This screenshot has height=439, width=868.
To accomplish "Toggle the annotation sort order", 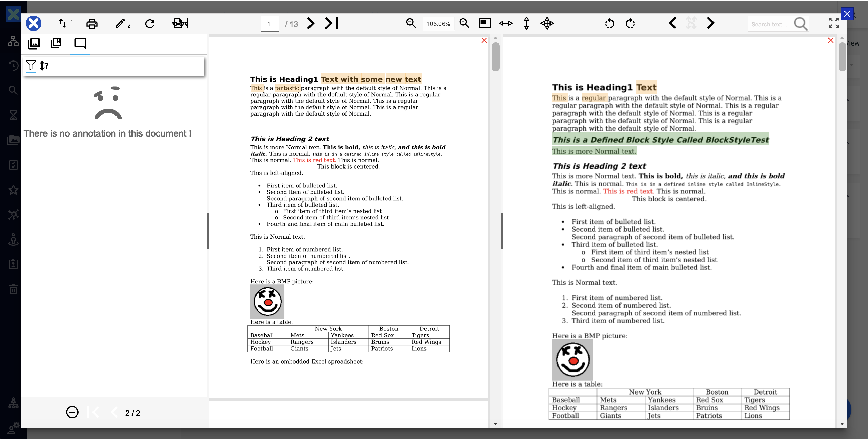I will click(44, 65).
